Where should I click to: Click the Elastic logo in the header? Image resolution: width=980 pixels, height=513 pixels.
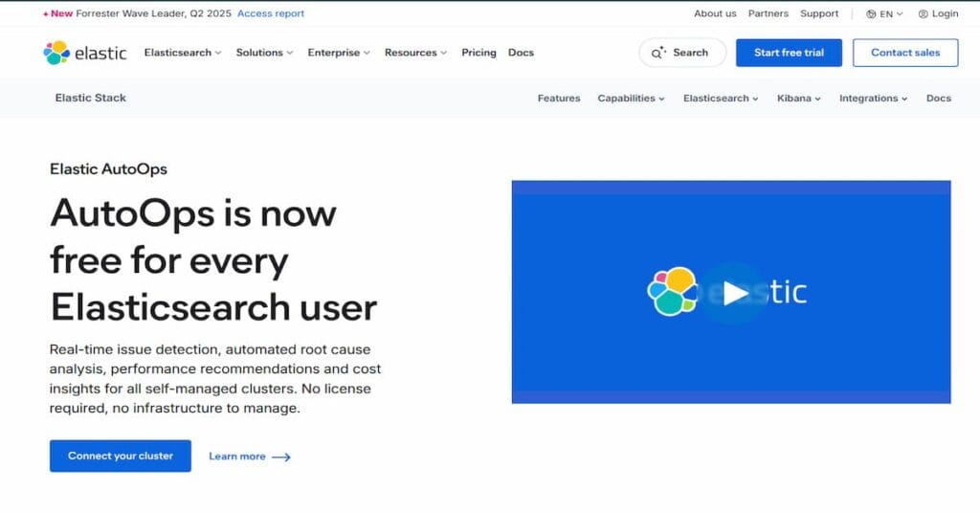pyautogui.click(x=85, y=53)
